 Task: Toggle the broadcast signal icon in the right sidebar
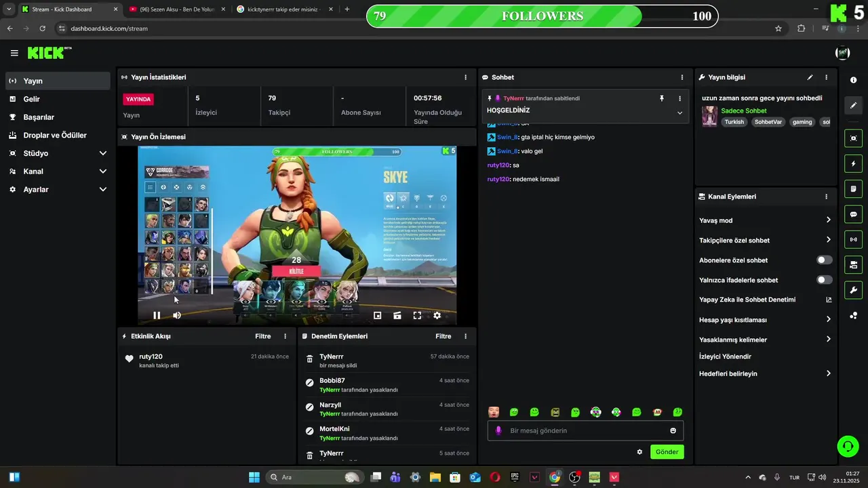tap(853, 239)
